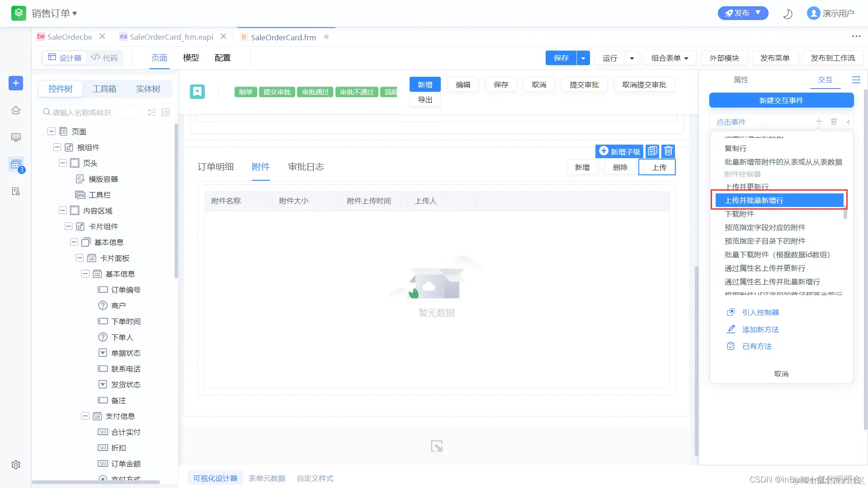The width and height of the screenshot is (868, 488).
Task: Click the 引入控制器 link
Action: click(760, 313)
